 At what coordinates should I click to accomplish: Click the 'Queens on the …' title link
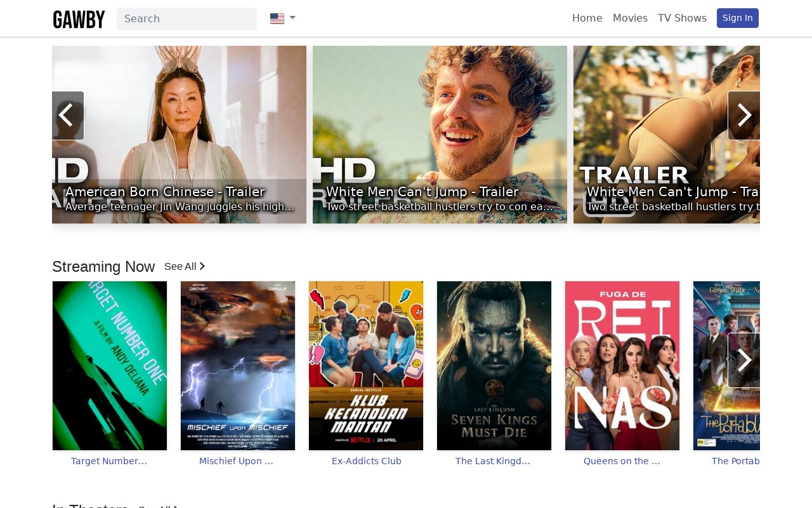[622, 461]
